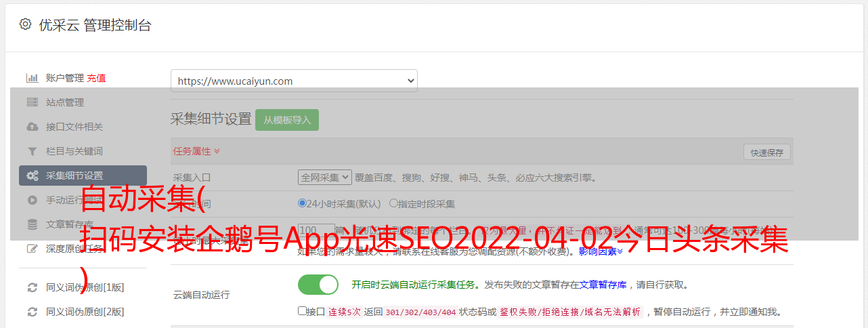Open the 文章暂存库 link in cloud run description

[x=603, y=285]
